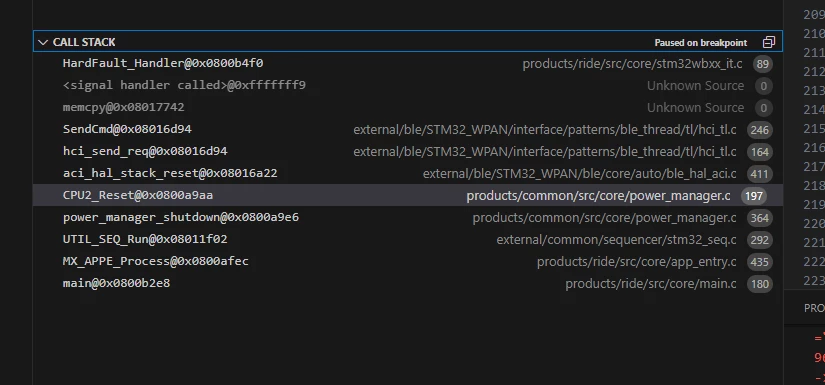
Task: Click line badge 364 on power_manager_shutdown row
Action: (759, 218)
